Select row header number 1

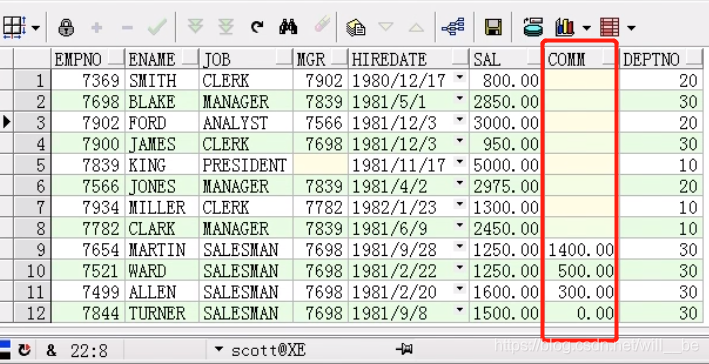pos(32,80)
